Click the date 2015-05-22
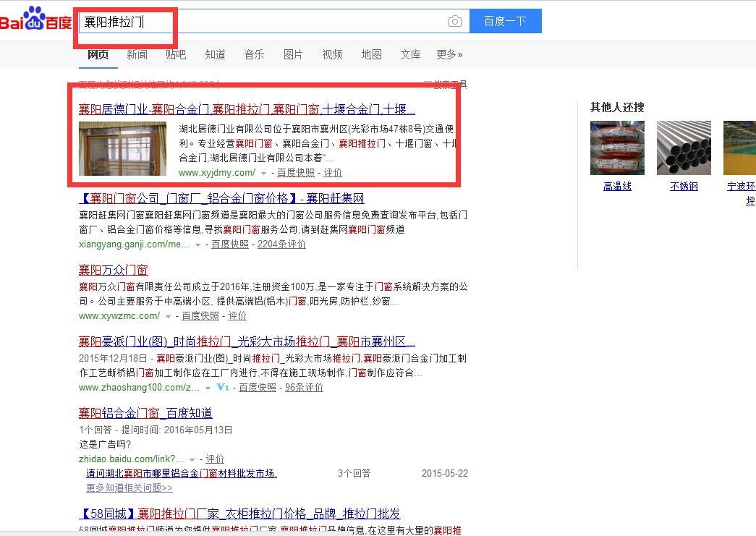Image resolution: width=756 pixels, height=536 pixels. coord(444,474)
